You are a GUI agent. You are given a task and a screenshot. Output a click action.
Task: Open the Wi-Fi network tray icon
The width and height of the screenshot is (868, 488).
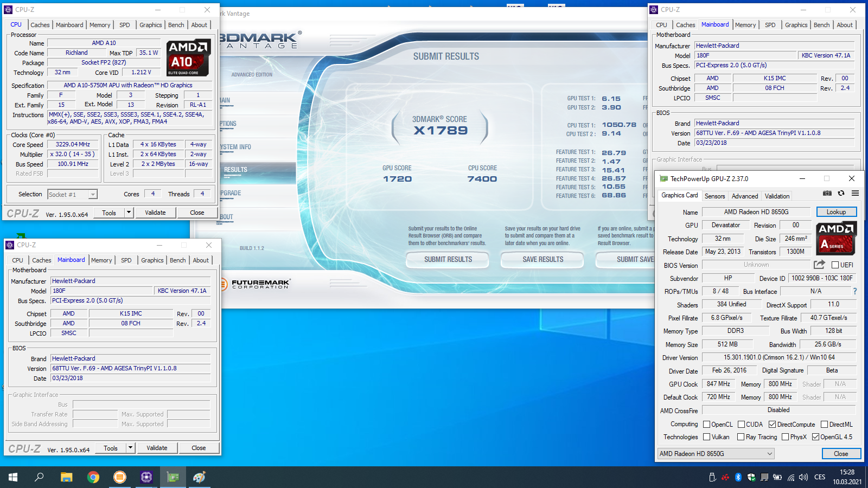click(x=791, y=477)
